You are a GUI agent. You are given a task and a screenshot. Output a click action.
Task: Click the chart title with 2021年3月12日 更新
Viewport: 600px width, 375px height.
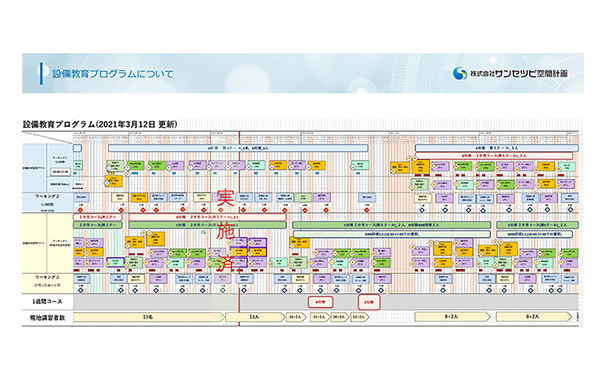pyautogui.click(x=100, y=124)
